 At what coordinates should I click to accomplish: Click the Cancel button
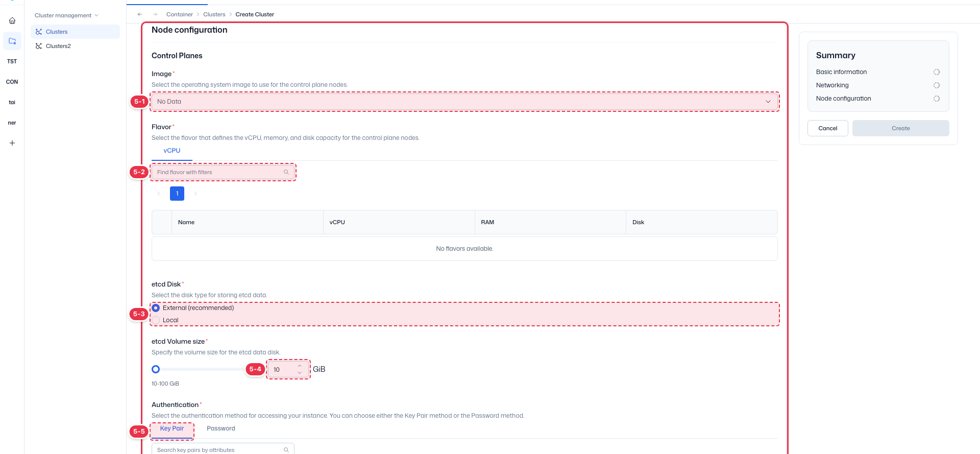(x=827, y=128)
